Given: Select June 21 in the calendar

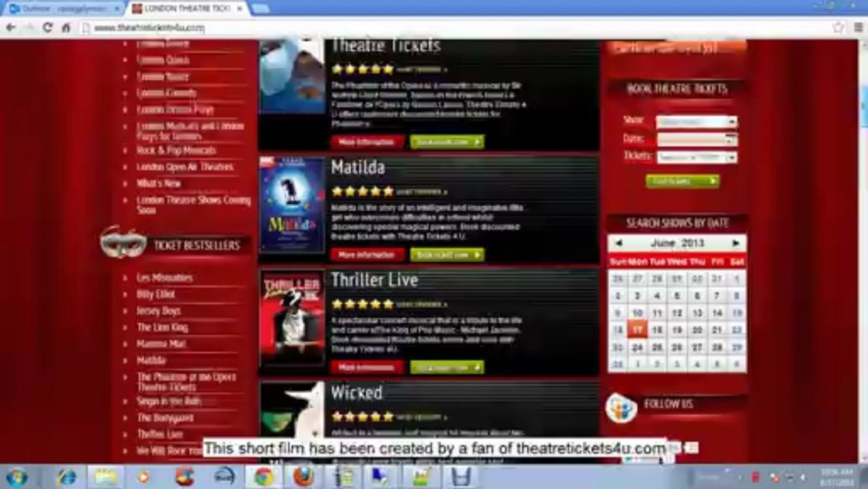Looking at the screenshot, I should (x=717, y=331).
